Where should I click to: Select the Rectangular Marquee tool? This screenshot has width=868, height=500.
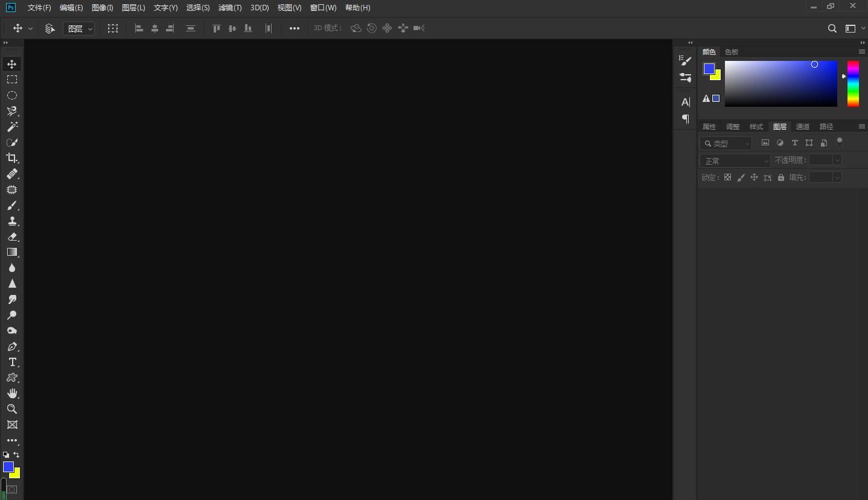point(11,80)
